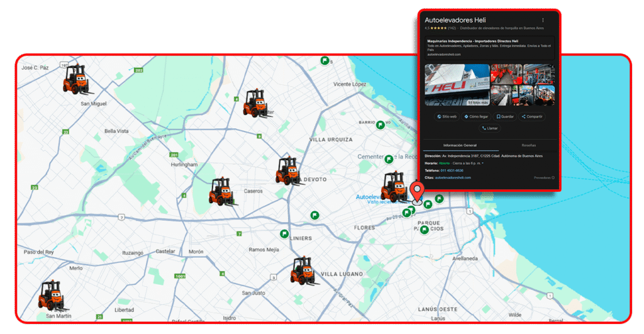Click the Proveedores info icon
The width and height of the screenshot is (644, 334).
click(553, 178)
